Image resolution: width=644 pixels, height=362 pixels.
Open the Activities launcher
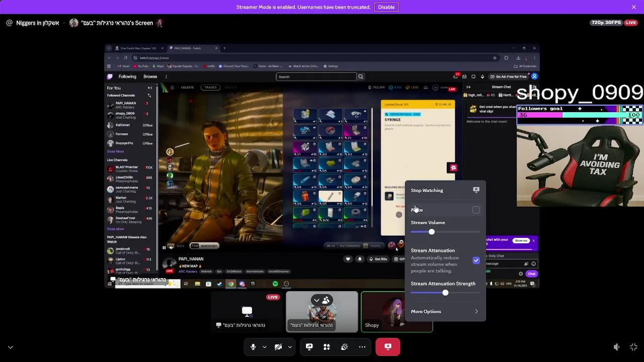327,347
